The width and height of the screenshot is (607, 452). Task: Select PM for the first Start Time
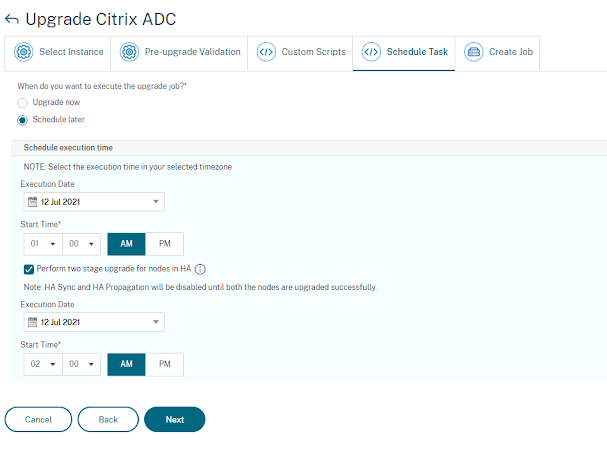[165, 244]
